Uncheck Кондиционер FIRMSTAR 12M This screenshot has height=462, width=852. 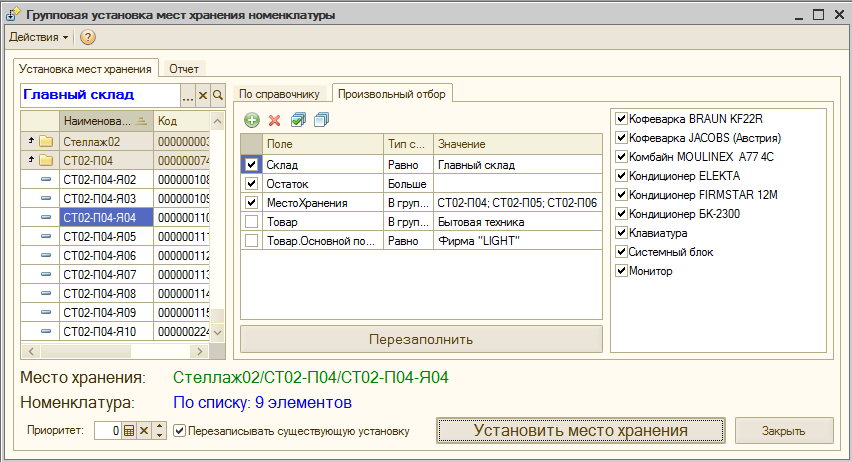[622, 195]
